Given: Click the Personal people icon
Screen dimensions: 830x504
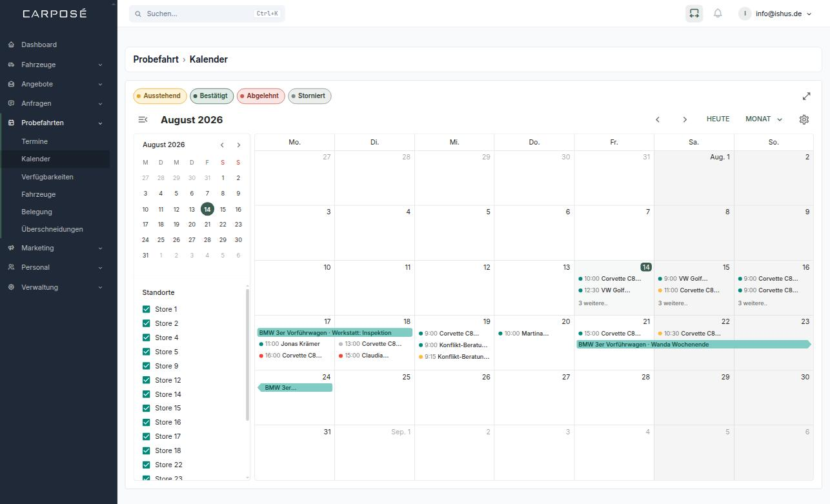Looking at the screenshot, I should coord(11,267).
